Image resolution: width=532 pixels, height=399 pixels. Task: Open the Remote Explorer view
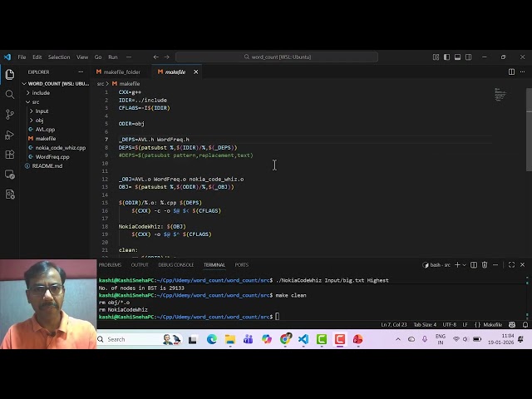(10, 175)
